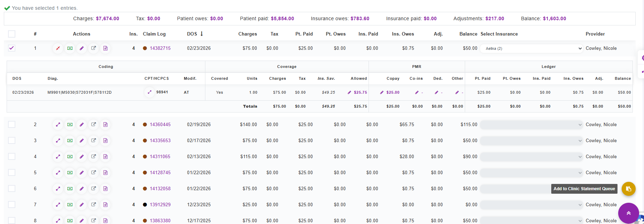
Task: Click payment icon for claim 13912929
Action: [70, 204]
